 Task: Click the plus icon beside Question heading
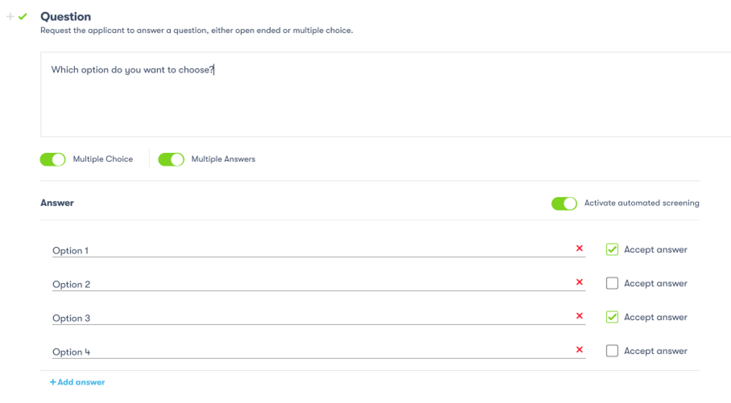point(10,17)
